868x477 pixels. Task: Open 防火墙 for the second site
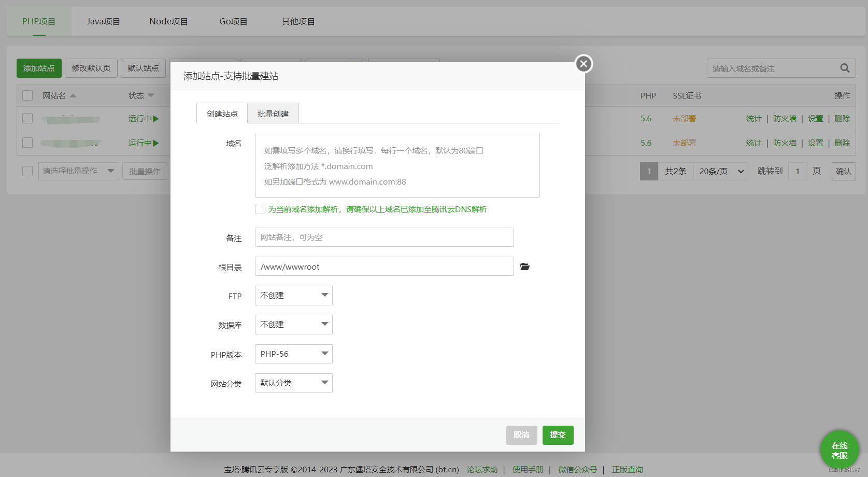coord(785,143)
